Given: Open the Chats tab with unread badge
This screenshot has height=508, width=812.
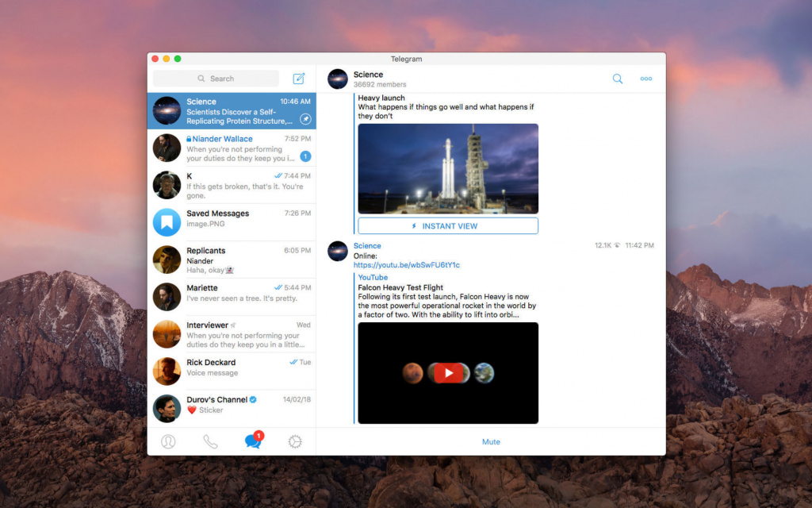Looking at the screenshot, I should click(x=253, y=442).
